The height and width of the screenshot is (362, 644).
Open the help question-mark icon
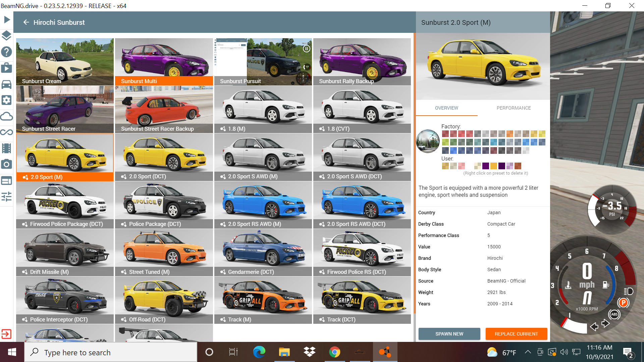pyautogui.click(x=7, y=52)
